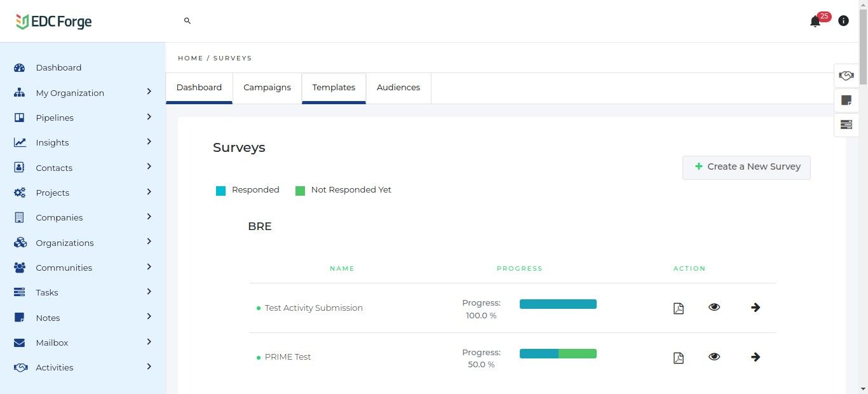The height and width of the screenshot is (394, 868).
Task: Expand My Organization submenu chevron
Action: (149, 92)
